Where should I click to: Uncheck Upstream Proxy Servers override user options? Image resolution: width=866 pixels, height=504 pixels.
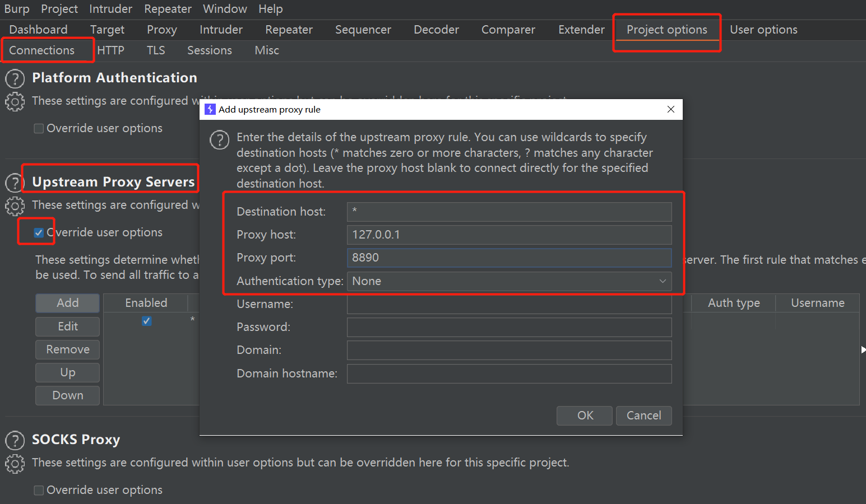pos(39,232)
